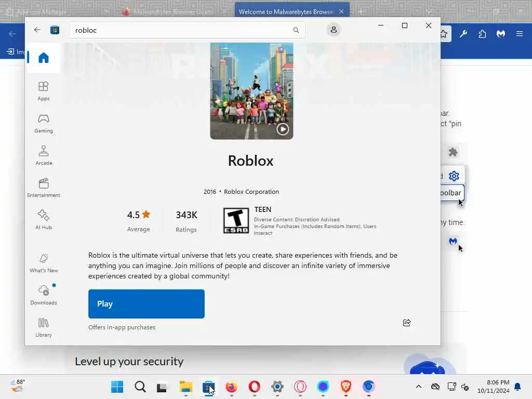Click the 'TEEN' rating label

pos(262,210)
